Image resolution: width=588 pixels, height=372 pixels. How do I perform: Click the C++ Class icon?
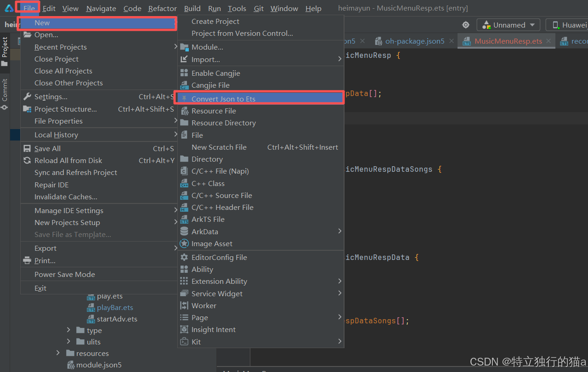point(184,183)
